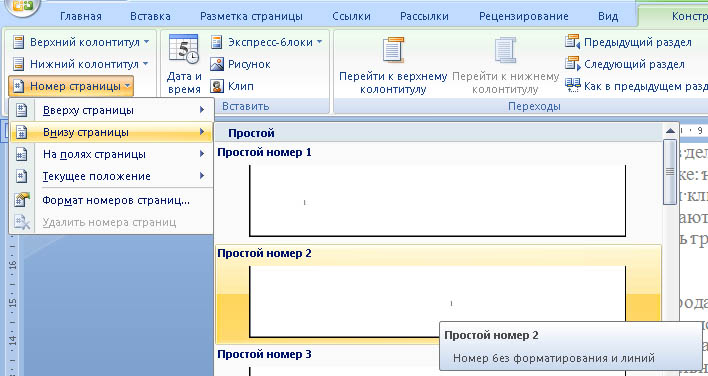Click the Нижний колонтитул button label
Viewport: 708px width, 376px height.
point(84,64)
